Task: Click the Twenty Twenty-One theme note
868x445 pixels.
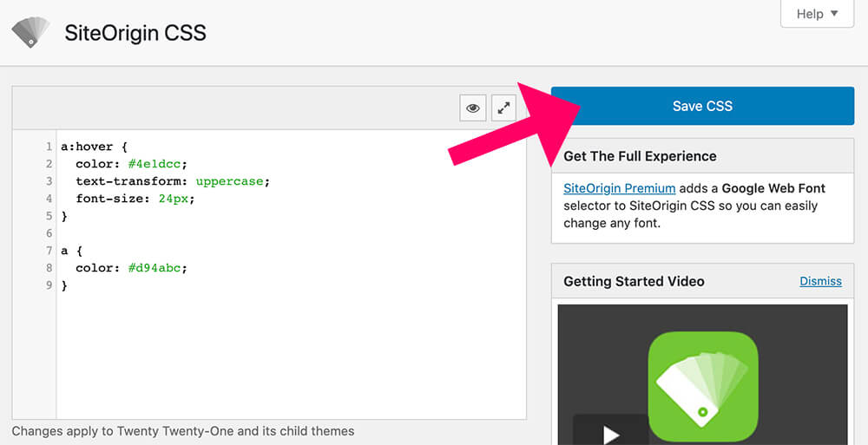Action: 182,431
